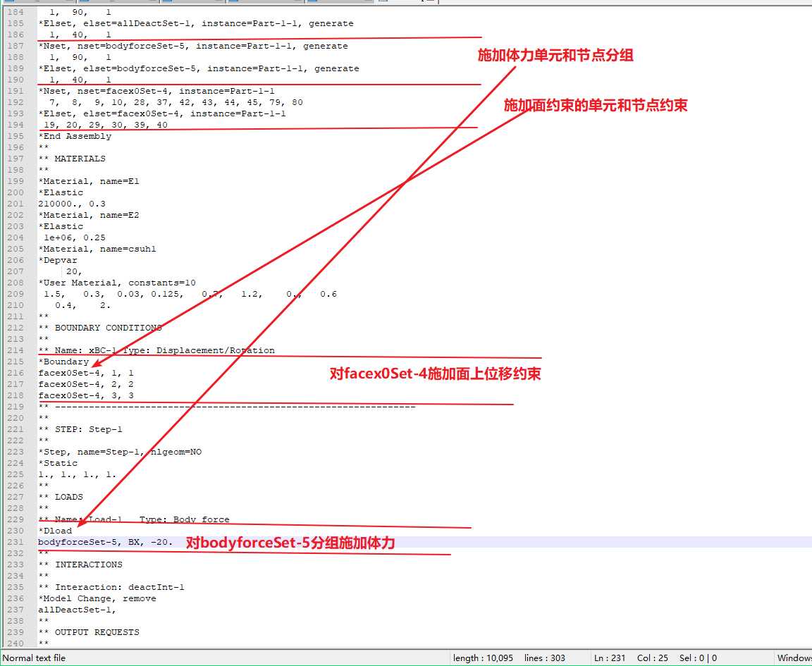Click the 'facex0Set-4, 3, 3' line
This screenshot has height=666, width=812.
point(85,395)
